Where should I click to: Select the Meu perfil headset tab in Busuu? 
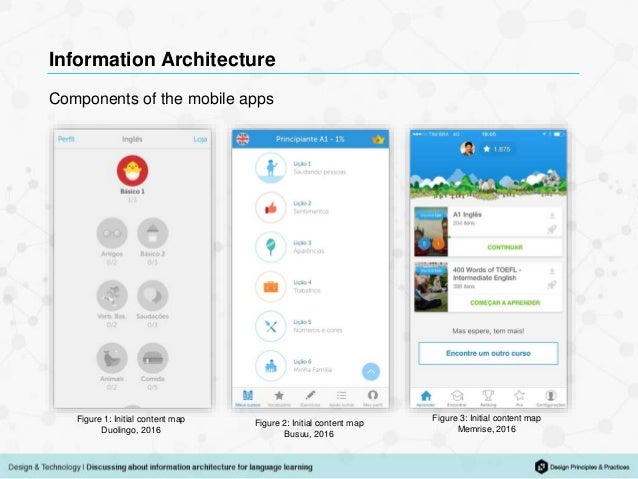373,398
